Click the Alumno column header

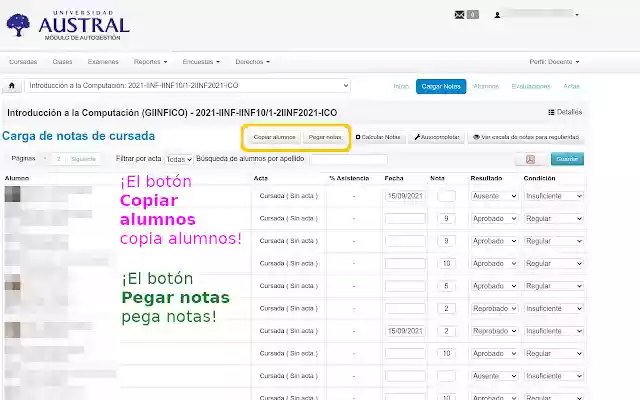coord(17,178)
